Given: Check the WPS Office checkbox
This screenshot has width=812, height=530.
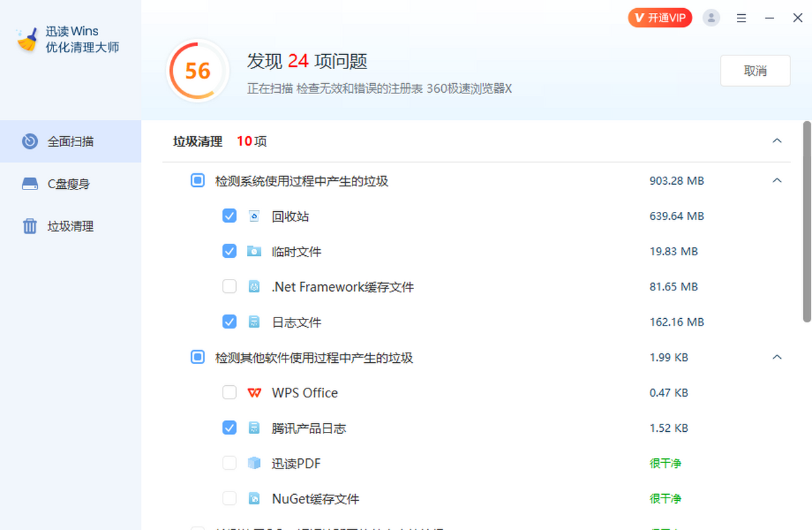Looking at the screenshot, I should tap(229, 393).
